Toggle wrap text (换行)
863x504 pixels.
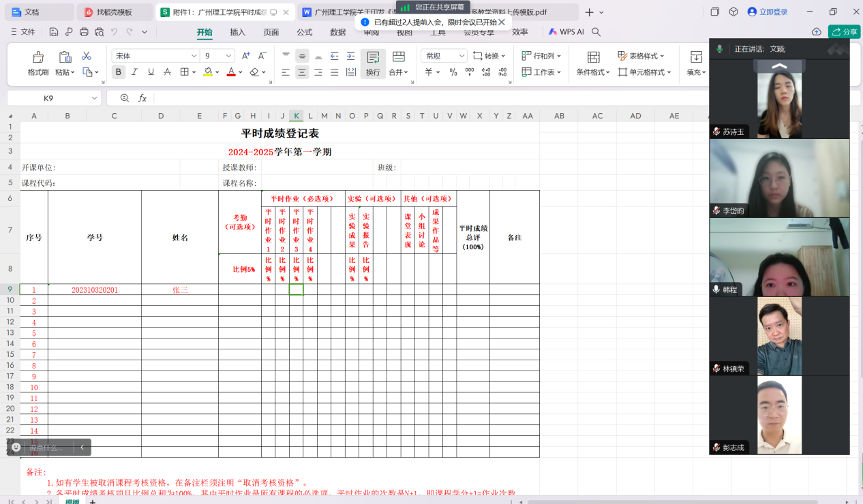click(x=373, y=63)
